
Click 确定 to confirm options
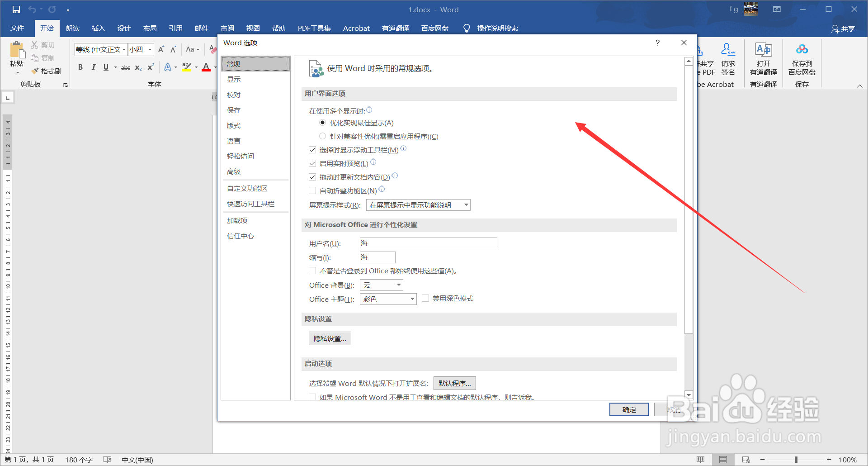pos(629,409)
